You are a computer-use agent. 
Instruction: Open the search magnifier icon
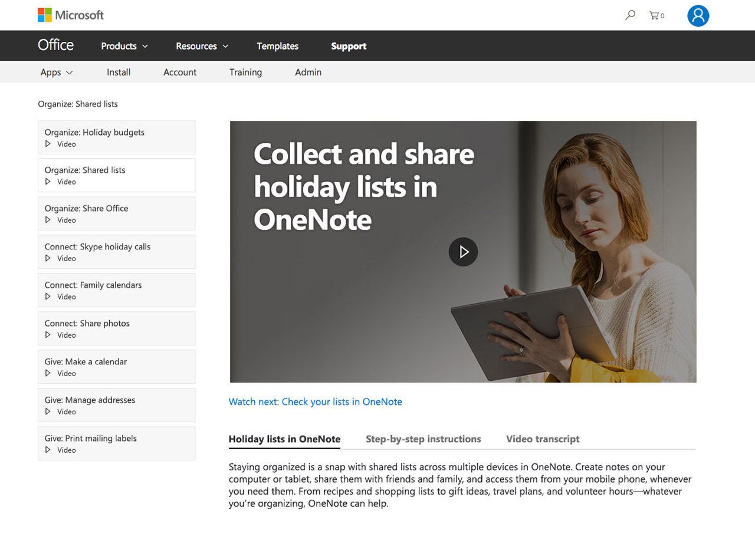point(630,15)
